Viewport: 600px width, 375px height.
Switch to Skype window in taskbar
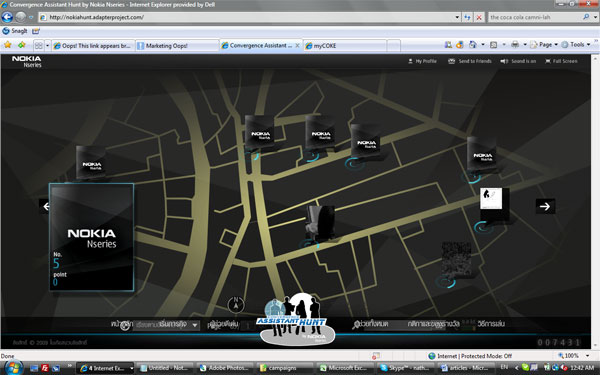[406, 368]
